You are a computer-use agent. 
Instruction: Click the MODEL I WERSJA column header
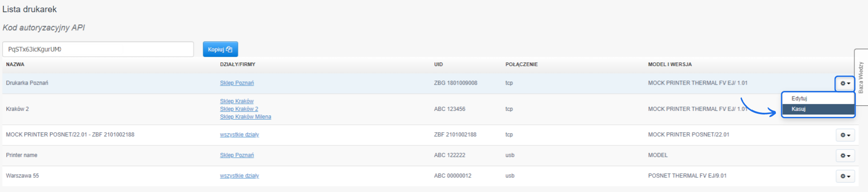[670, 64]
